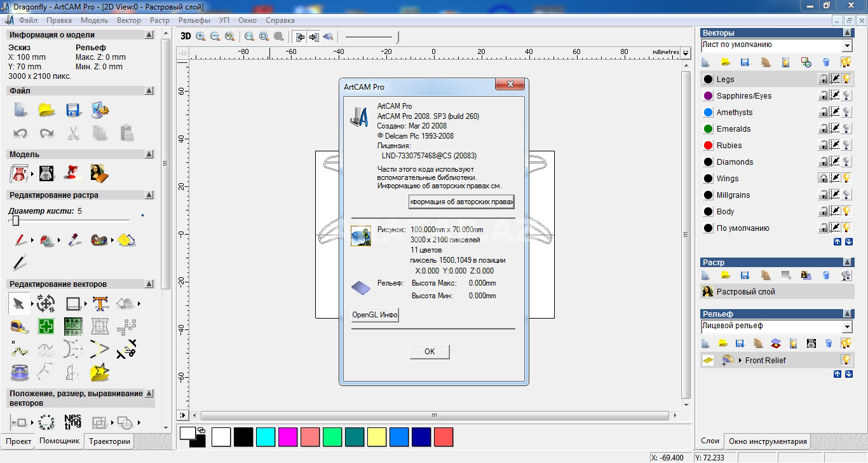Open the Лицевой рельеф dropdown
This screenshot has width=868, height=463.
point(847,327)
